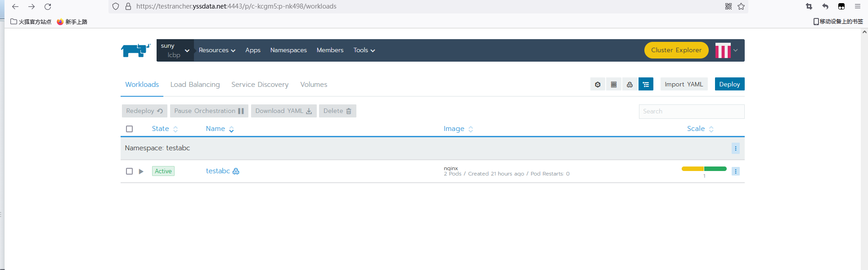
Task: Open the suny lcbp project selector
Action: 175,50
